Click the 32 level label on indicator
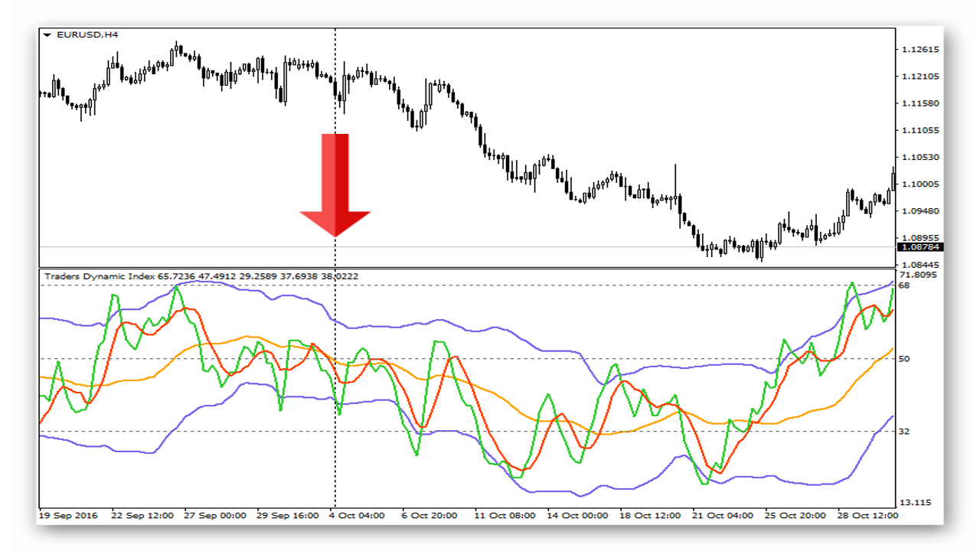 point(905,432)
